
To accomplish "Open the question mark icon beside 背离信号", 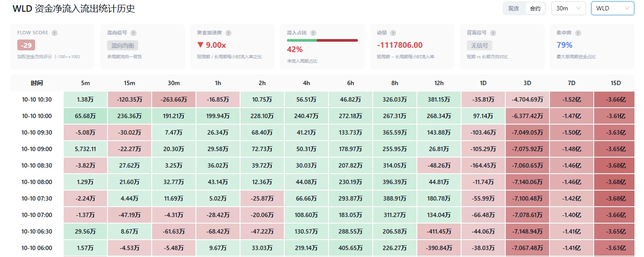I will click(493, 33).
